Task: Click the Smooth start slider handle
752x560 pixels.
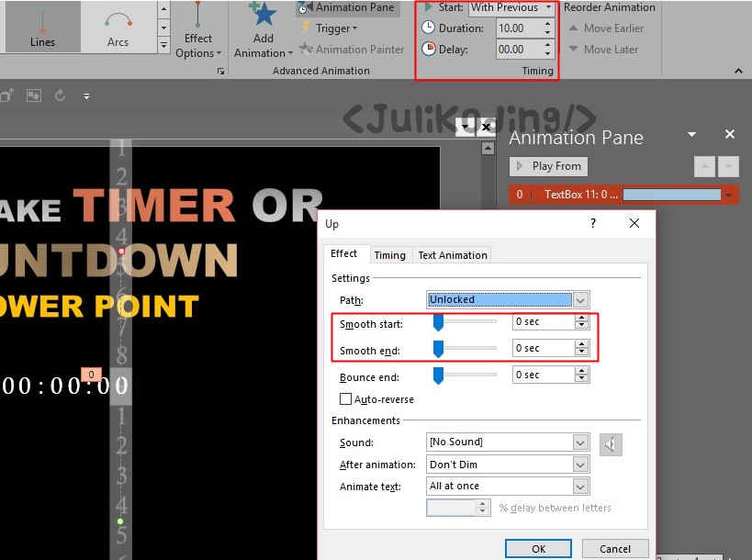Action: tap(438, 322)
